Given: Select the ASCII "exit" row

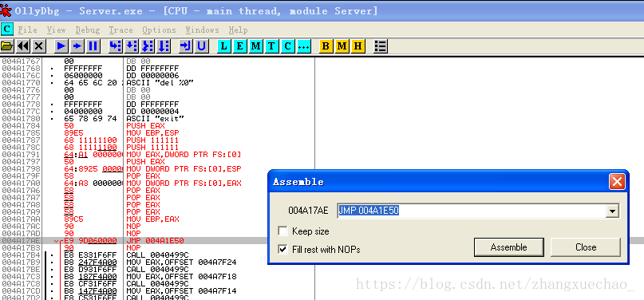Looking at the screenshot, I should tap(155, 118).
